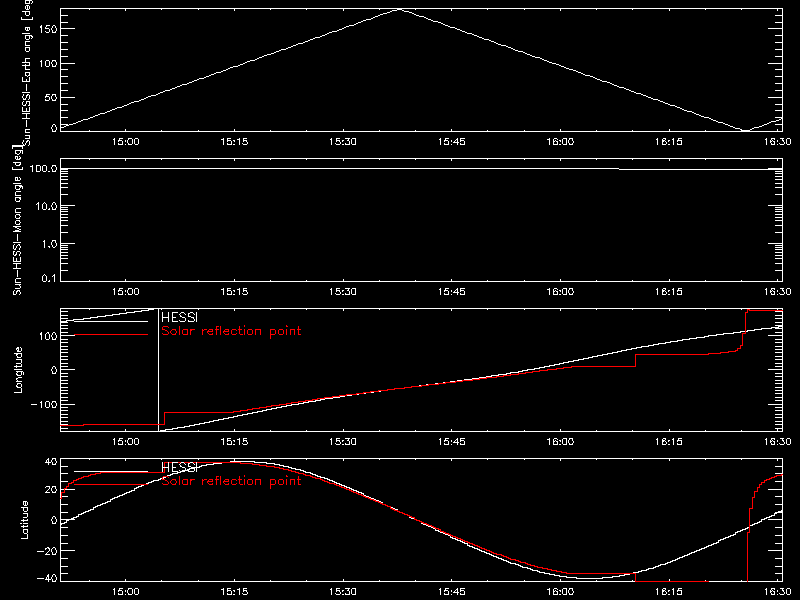Click 15:30 label under Moon angle plot

pyautogui.click(x=343, y=291)
